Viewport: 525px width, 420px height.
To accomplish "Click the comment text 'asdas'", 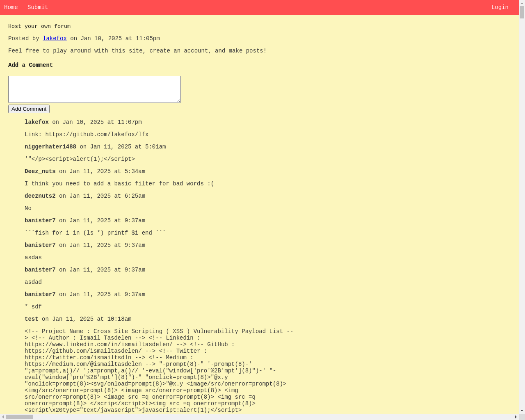I will pos(33,258).
